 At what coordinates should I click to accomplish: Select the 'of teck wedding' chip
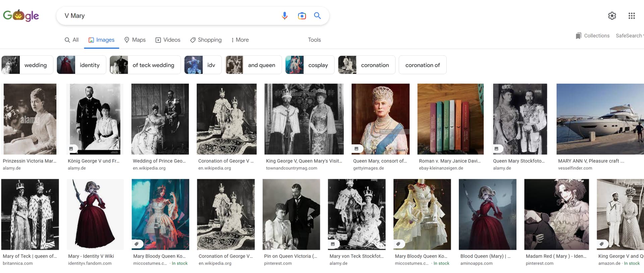click(x=145, y=65)
